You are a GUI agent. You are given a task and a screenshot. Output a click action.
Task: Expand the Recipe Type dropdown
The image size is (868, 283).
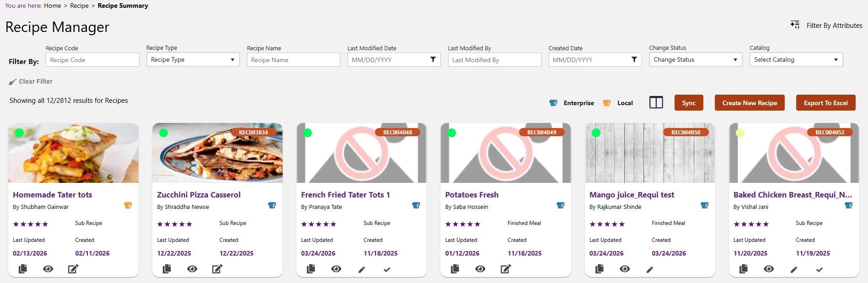point(193,59)
